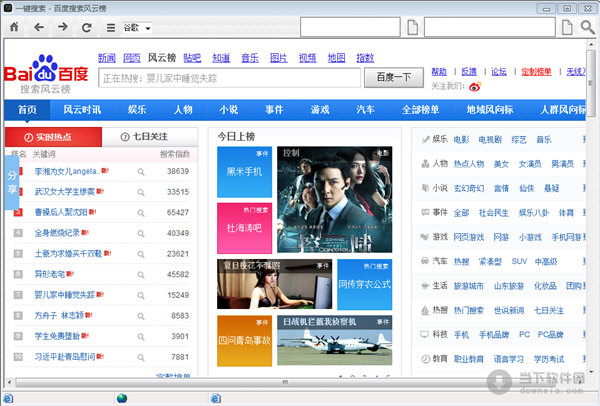Switch to the 小说 nav tab
The image size is (600, 406).
[x=229, y=110]
